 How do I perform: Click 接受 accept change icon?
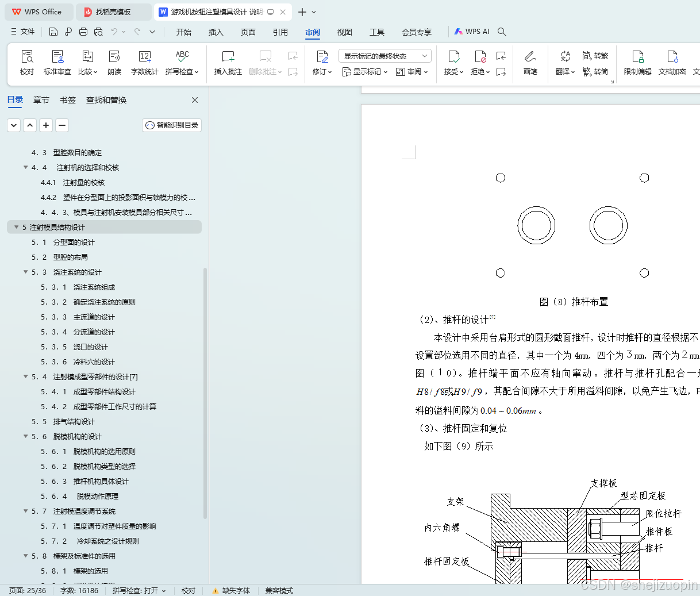pyautogui.click(x=453, y=57)
